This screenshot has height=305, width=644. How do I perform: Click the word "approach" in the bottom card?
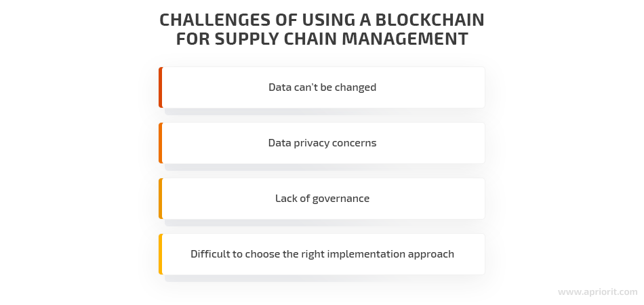click(x=431, y=255)
